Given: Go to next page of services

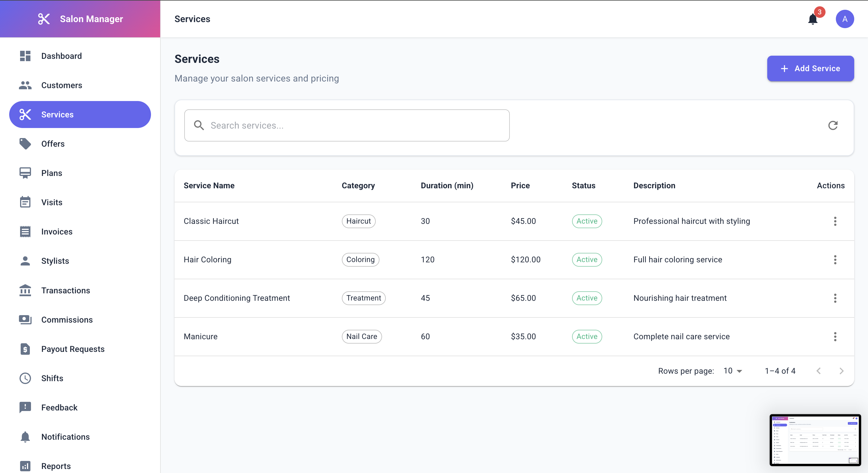Looking at the screenshot, I should pos(841,371).
